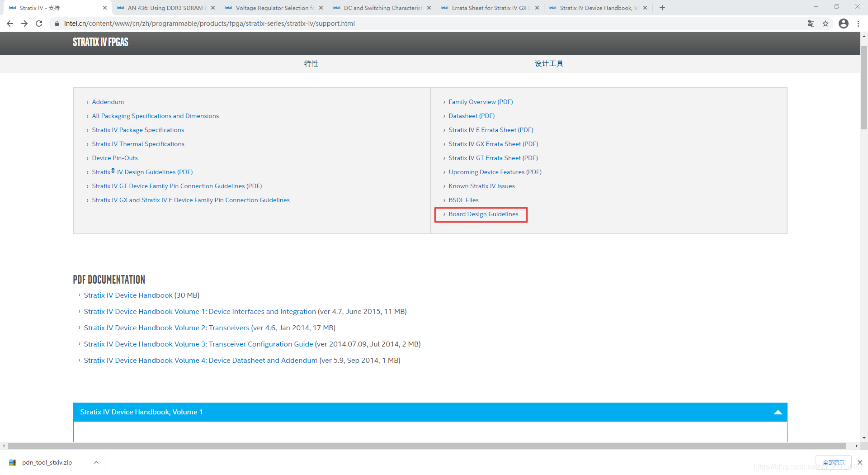
Task: Open Stratix IV Package Specifications link
Action: [x=138, y=130]
